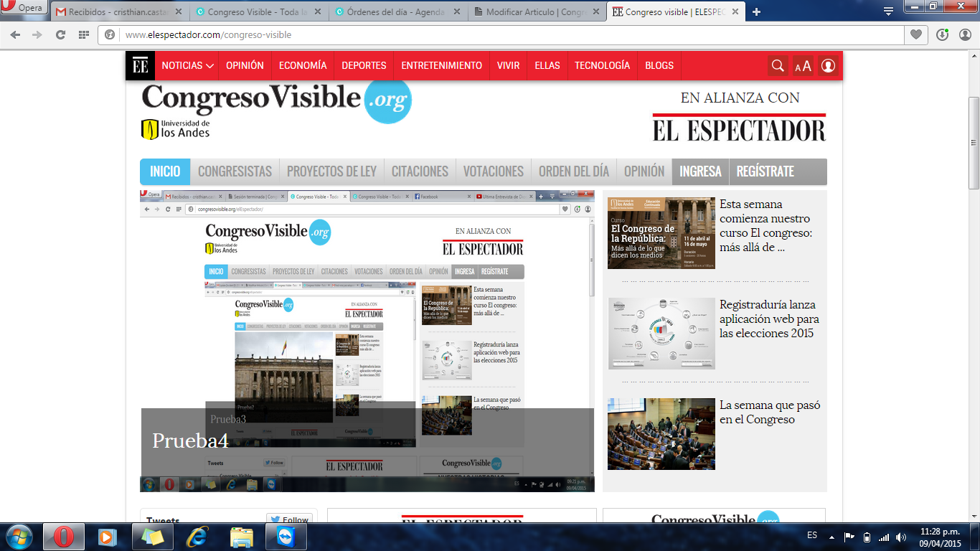Open the Windows Start button
980x551 pixels.
tap(18, 537)
